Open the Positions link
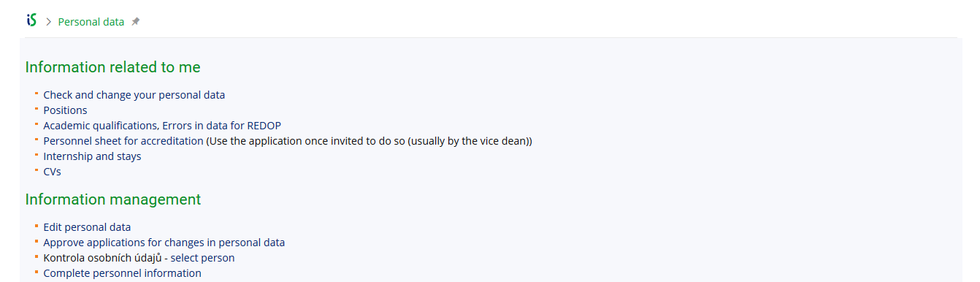980x282 pixels. 65,110
